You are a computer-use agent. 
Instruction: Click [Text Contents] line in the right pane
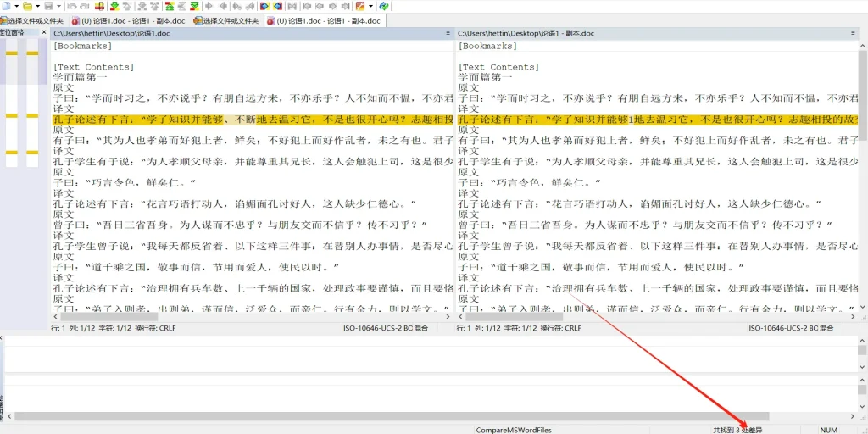[x=498, y=67]
